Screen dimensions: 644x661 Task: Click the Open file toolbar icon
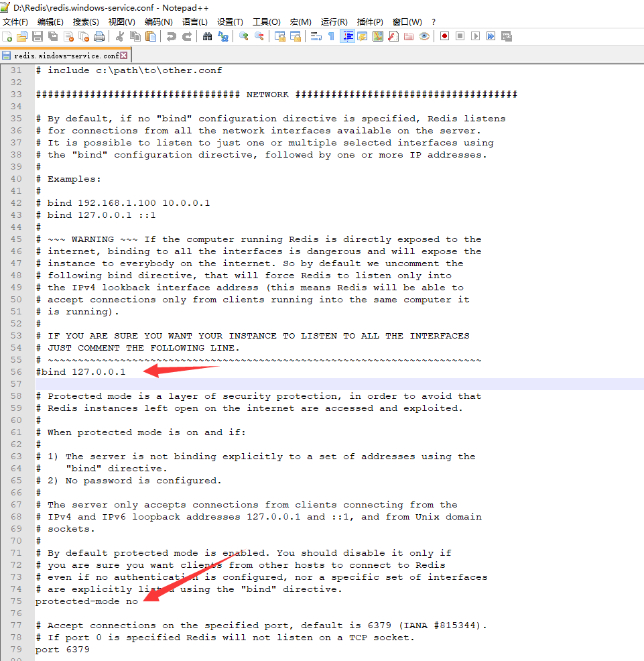pos(22,37)
